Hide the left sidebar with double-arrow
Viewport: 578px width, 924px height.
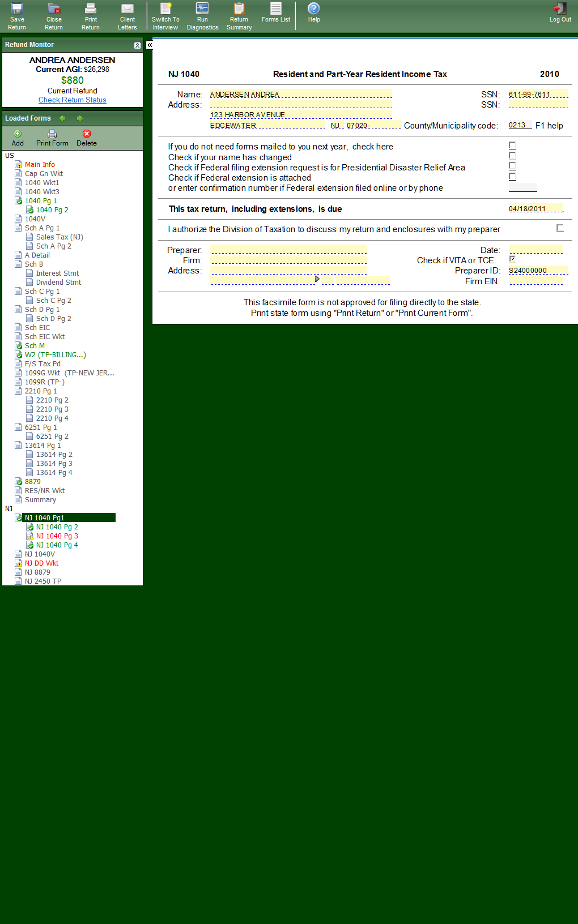click(150, 45)
